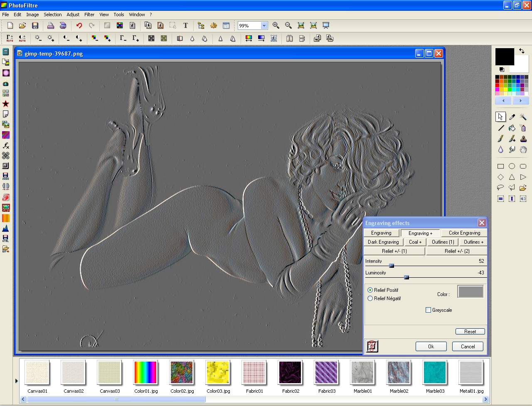532x406 pixels.
Task: Select the Clone stamp tool
Action: [523, 139]
